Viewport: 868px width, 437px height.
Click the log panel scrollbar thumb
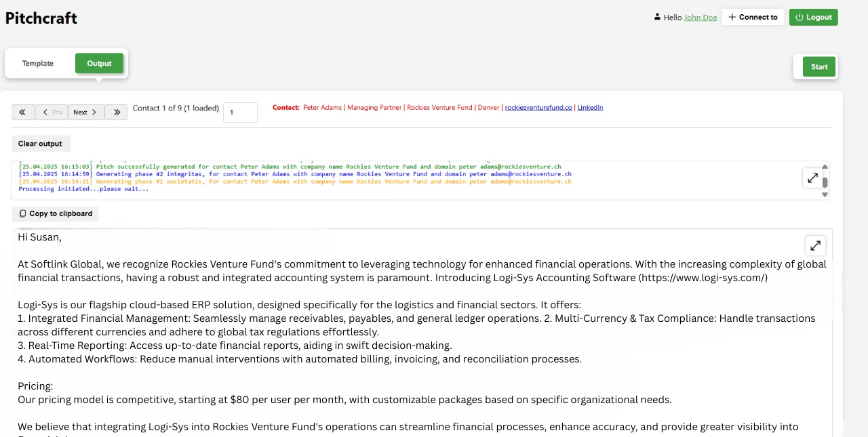825,182
